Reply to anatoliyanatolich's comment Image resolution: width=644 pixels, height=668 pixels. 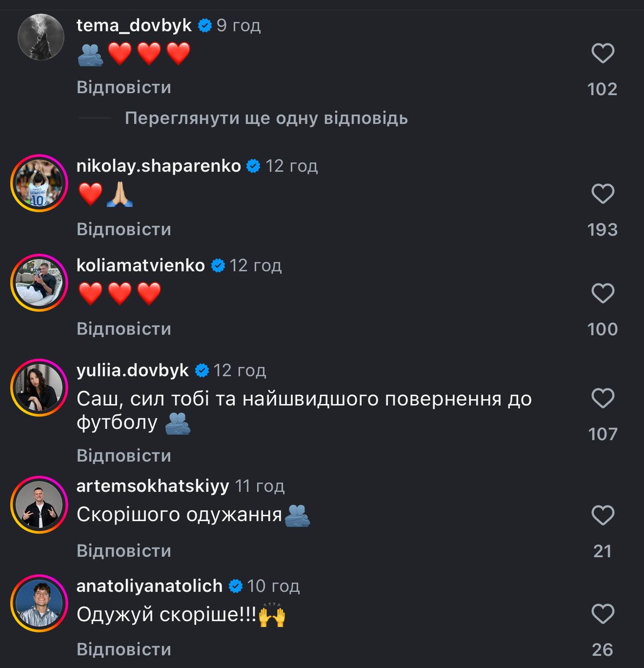124,650
